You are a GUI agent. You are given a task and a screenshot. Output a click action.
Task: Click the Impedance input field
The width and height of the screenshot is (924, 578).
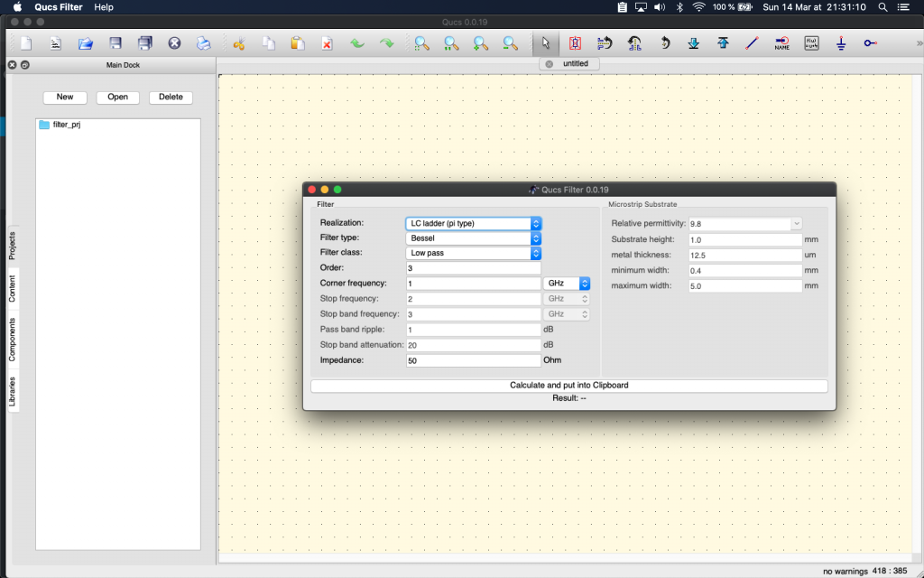click(473, 360)
